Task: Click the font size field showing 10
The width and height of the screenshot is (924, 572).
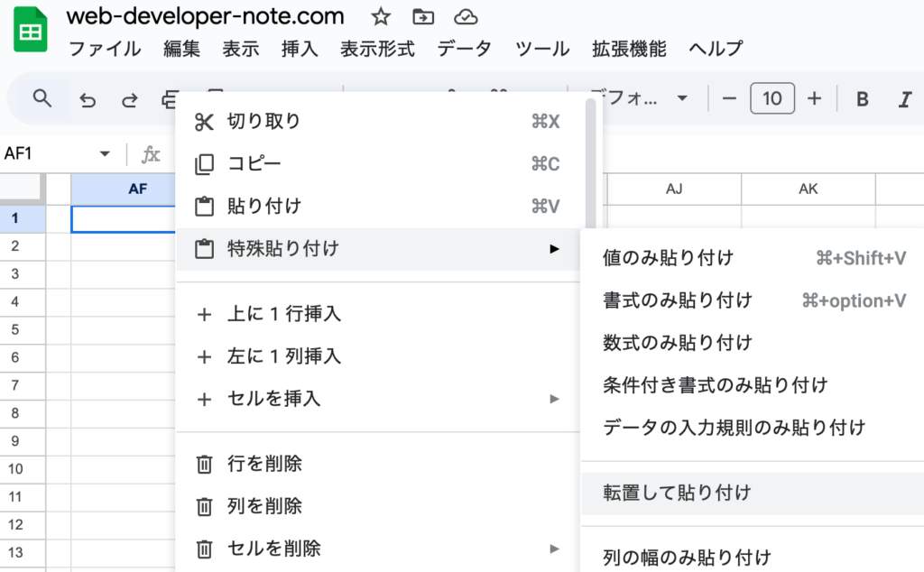Action: click(772, 98)
